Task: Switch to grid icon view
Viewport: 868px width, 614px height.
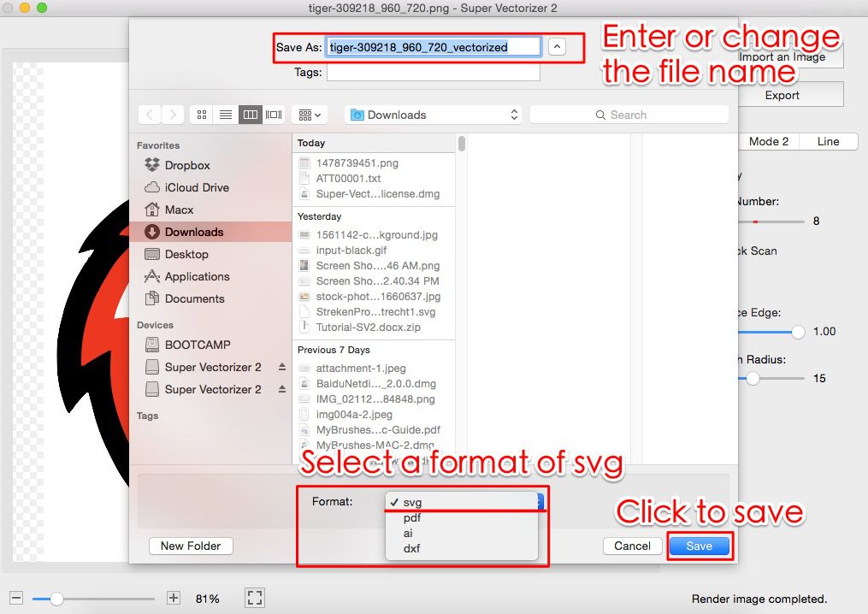Action: click(201, 114)
